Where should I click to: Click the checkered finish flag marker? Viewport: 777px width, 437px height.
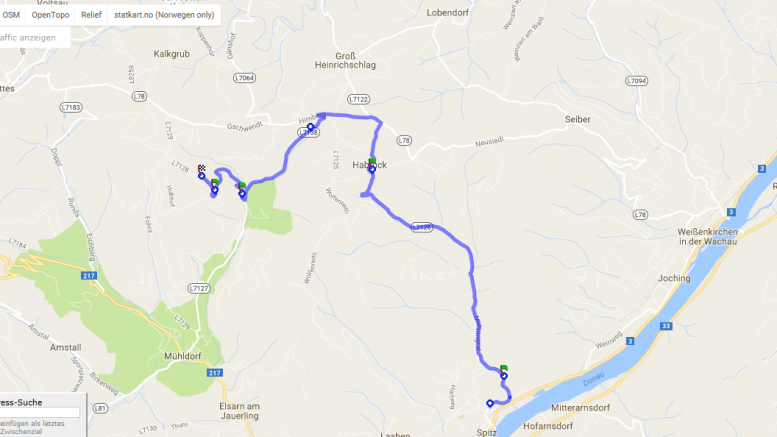(x=202, y=168)
